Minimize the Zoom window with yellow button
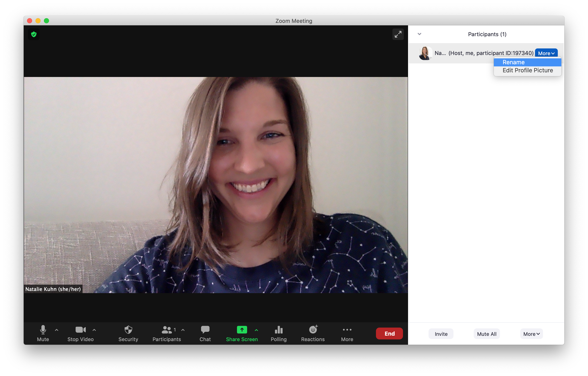 point(38,21)
